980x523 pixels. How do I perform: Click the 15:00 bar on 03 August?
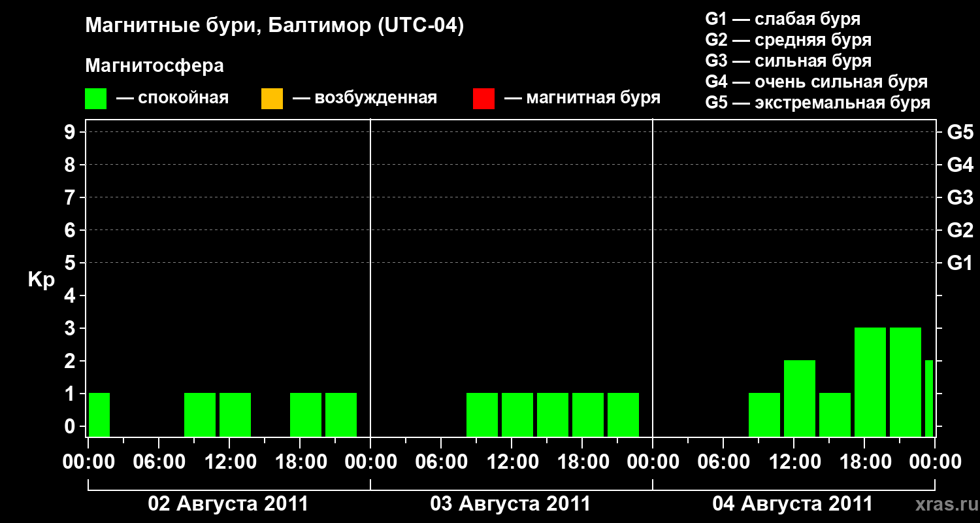click(x=553, y=414)
